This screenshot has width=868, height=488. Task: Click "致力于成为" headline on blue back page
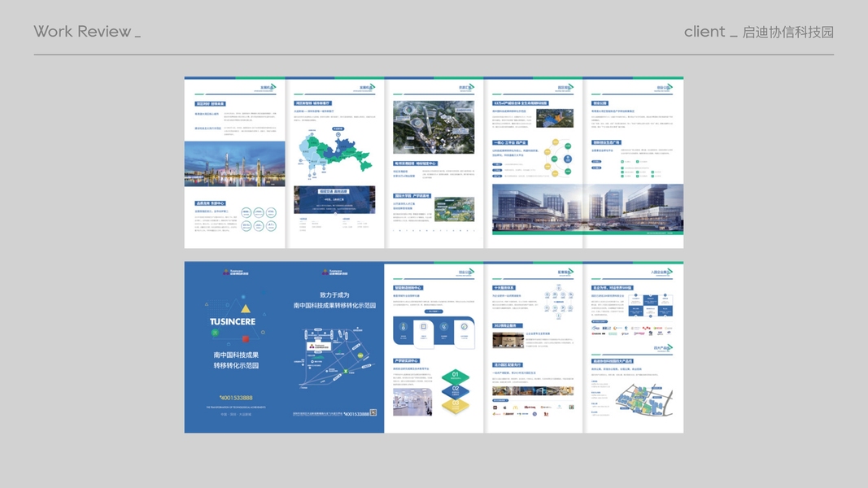pyautogui.click(x=334, y=295)
